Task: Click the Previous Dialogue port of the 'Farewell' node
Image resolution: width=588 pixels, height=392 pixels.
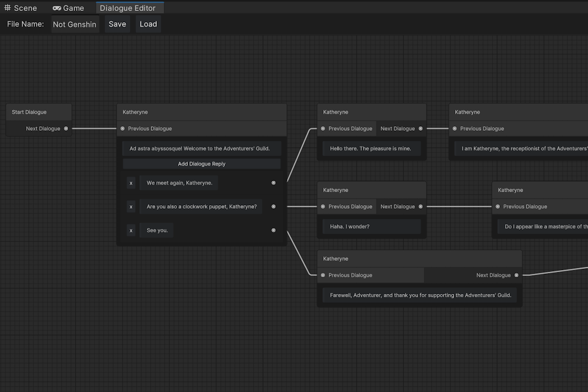Action: tap(323, 275)
